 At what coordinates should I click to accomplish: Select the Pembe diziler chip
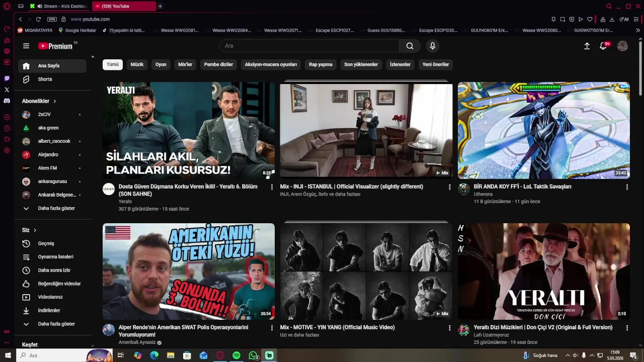point(218,64)
